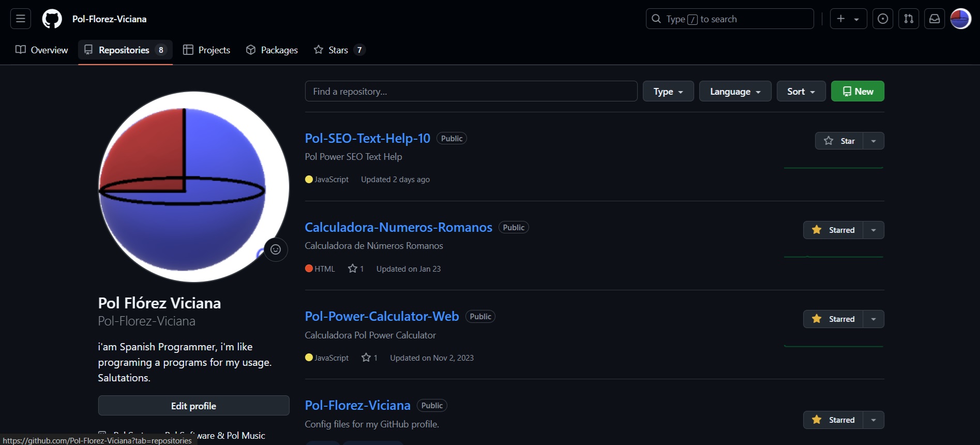Click 'Calculadora de Números Romanos' description
The height and width of the screenshot is (445, 980).
(x=374, y=245)
